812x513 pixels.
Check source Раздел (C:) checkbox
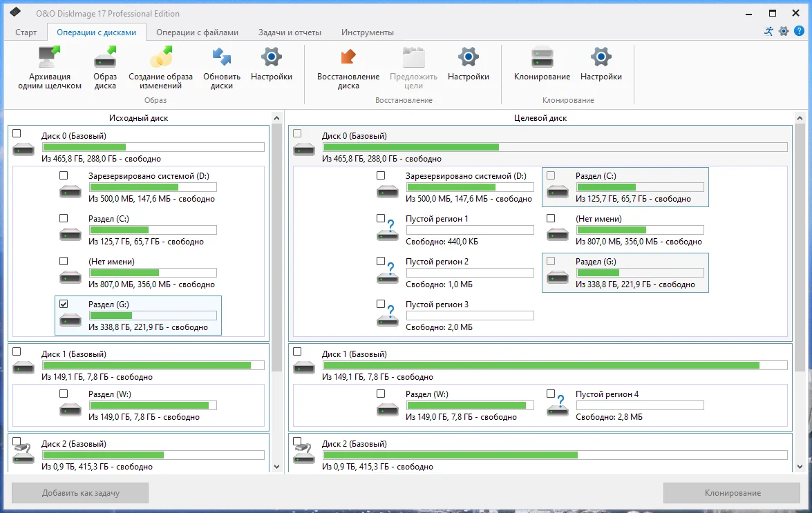tap(64, 218)
